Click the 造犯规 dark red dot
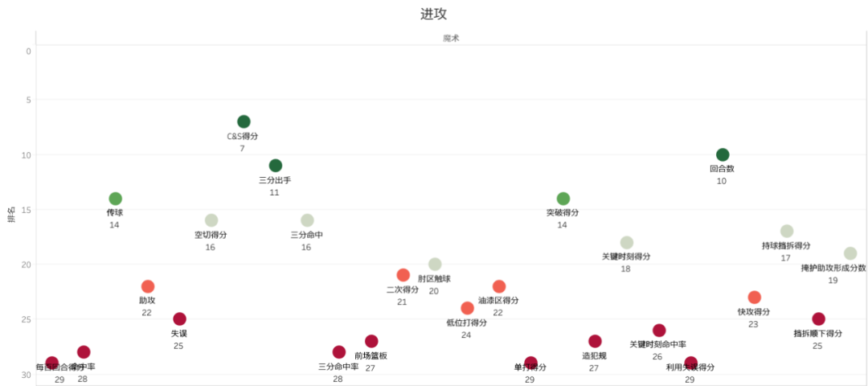 click(595, 341)
